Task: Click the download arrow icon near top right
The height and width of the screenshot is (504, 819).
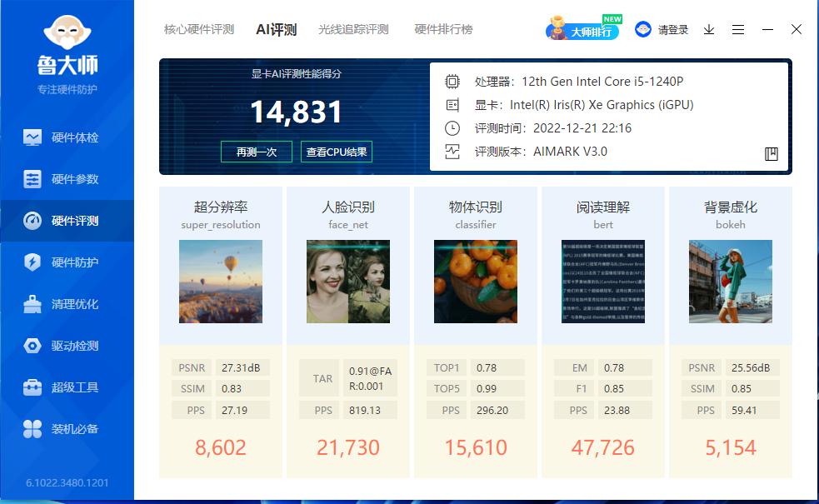Action: (709, 29)
